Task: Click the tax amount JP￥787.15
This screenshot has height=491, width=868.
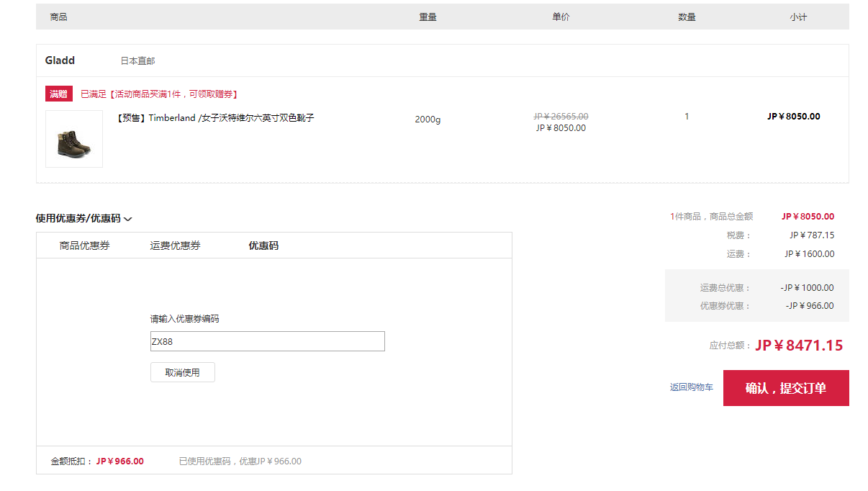Action: [x=812, y=235]
